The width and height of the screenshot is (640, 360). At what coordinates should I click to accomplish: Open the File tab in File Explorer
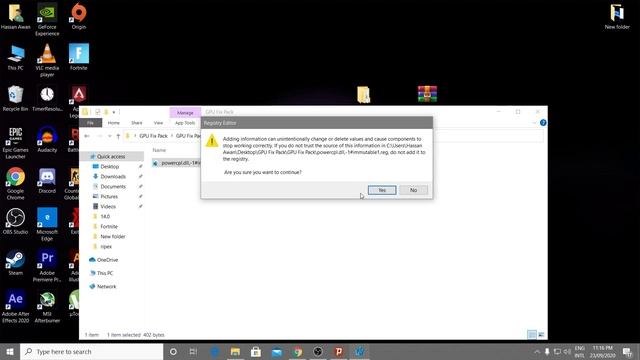(90, 123)
